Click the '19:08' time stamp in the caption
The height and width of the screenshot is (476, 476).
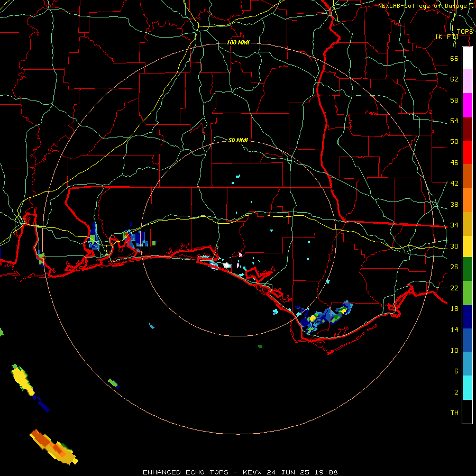coord(325,472)
